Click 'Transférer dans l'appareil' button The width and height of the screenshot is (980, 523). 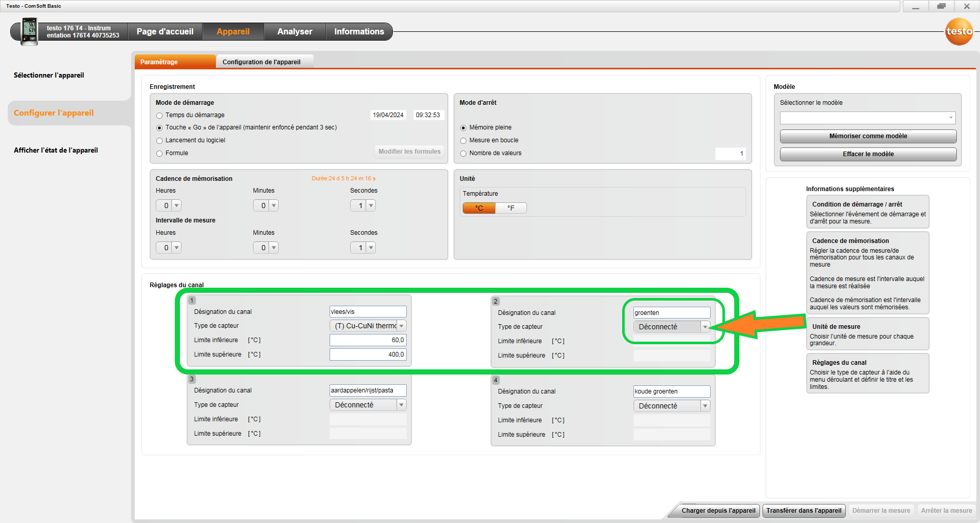pos(804,511)
